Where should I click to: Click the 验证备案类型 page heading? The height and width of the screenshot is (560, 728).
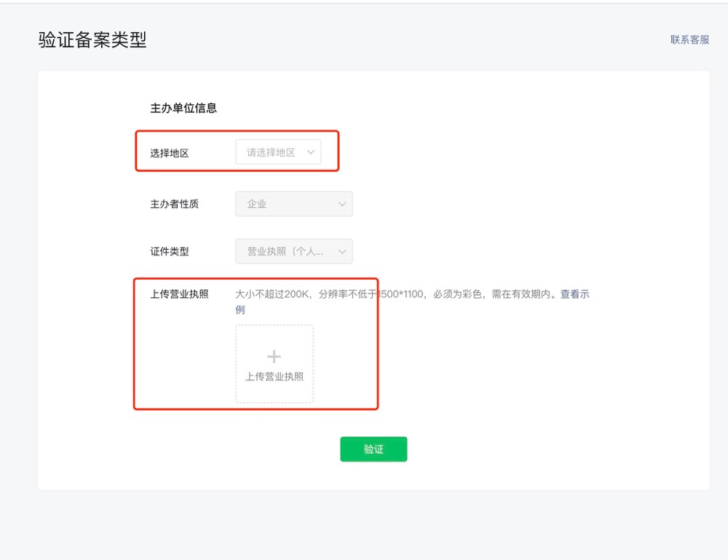[x=92, y=40]
